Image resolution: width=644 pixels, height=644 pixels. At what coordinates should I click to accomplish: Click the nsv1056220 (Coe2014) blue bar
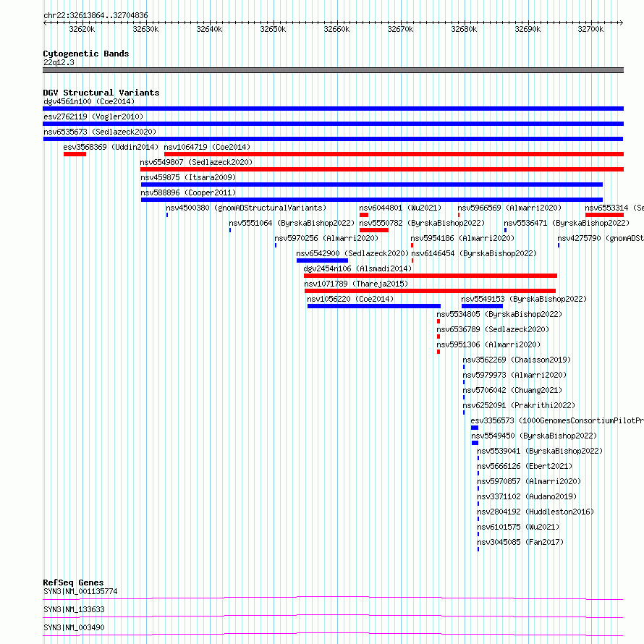(374, 306)
